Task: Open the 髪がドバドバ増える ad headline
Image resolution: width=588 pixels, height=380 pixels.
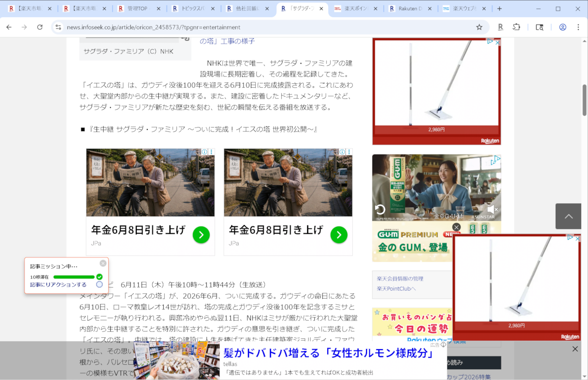Action: click(x=328, y=353)
